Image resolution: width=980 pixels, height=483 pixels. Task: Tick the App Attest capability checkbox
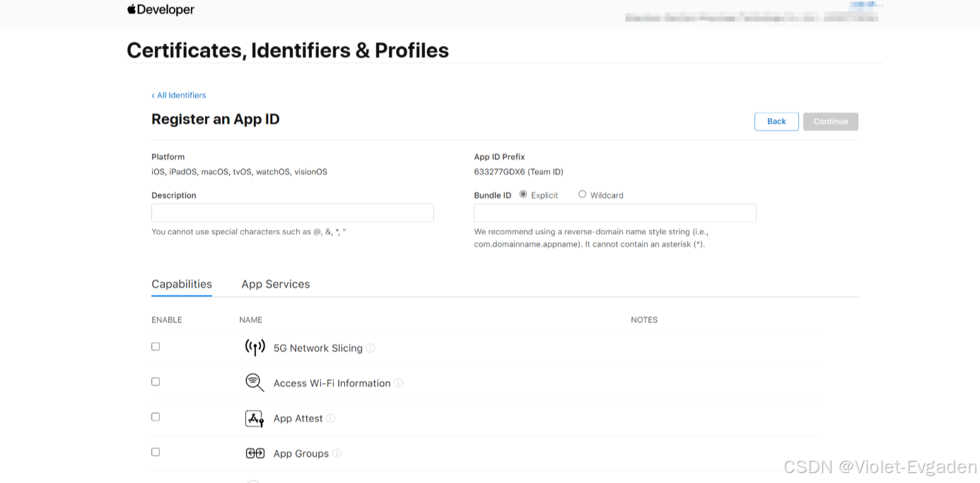(x=156, y=417)
